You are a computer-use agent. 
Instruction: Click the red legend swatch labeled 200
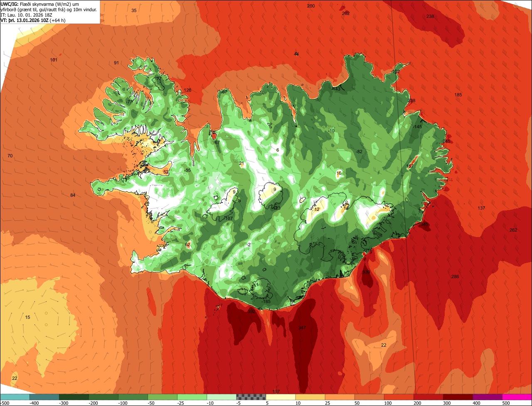point(429,397)
